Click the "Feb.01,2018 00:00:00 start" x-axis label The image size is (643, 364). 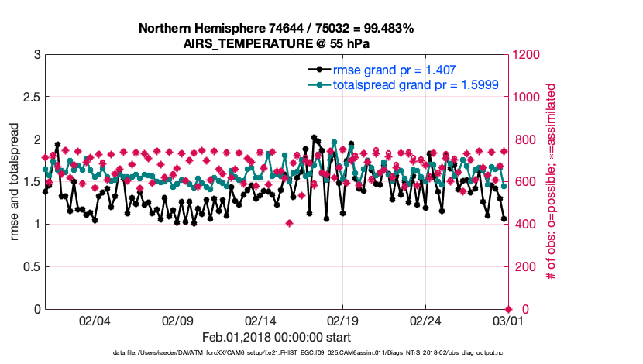pos(276,337)
